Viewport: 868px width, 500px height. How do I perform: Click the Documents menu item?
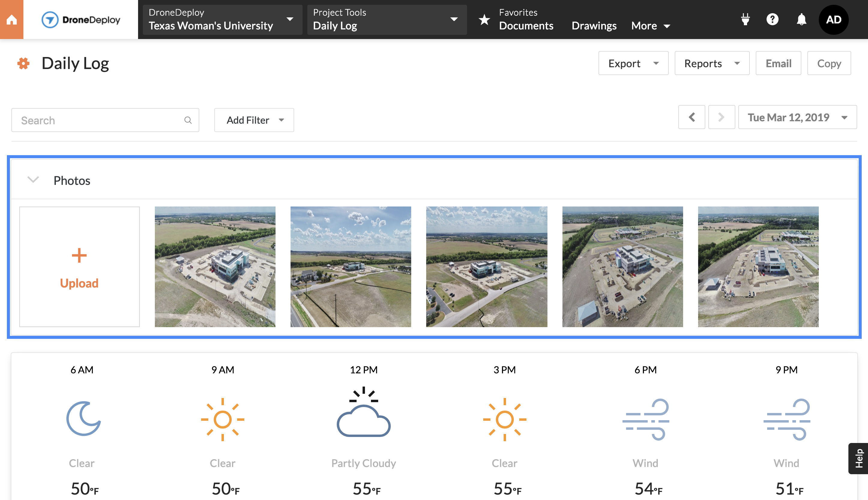(x=526, y=25)
